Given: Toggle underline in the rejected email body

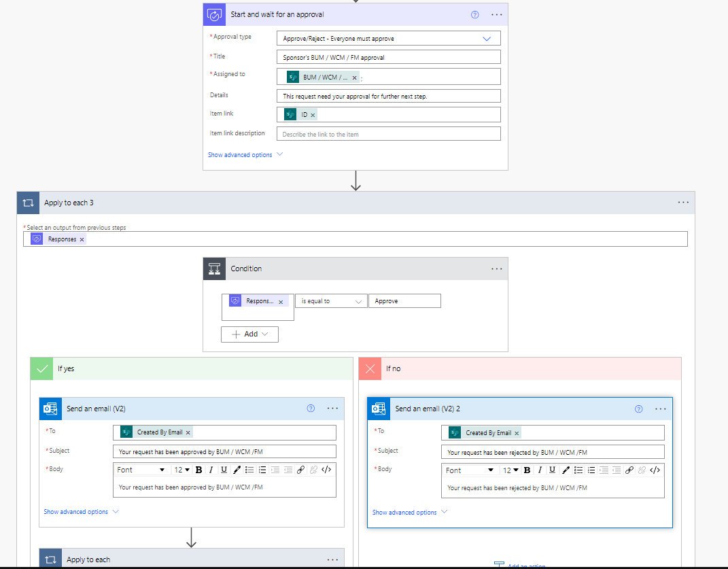Looking at the screenshot, I should coord(552,470).
